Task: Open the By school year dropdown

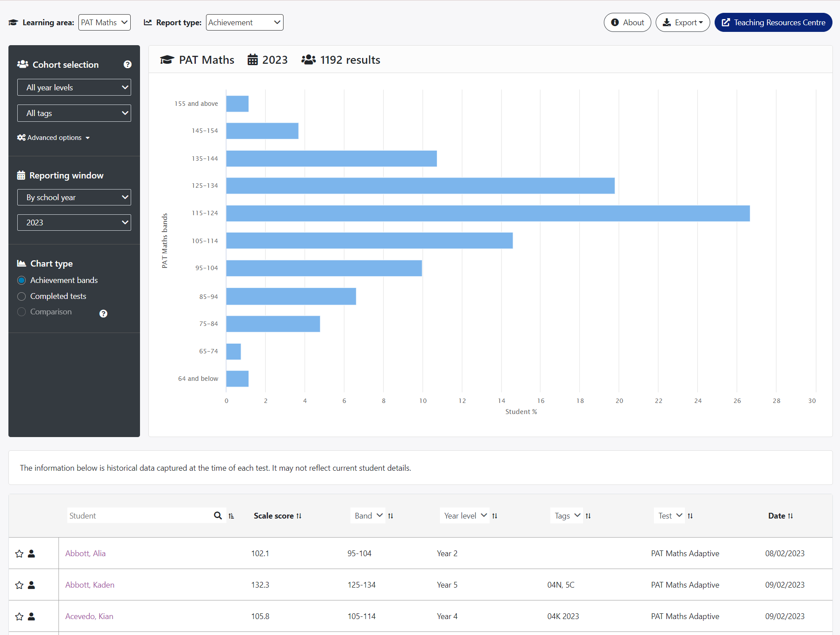Action: click(74, 197)
